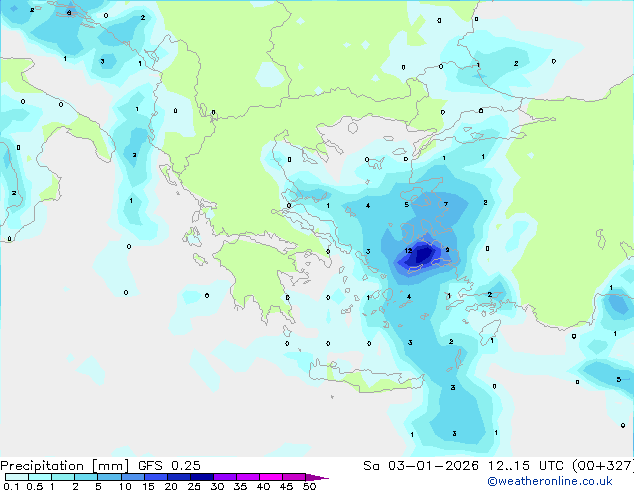
Task: Click the legend label '10'
Action: (125, 486)
